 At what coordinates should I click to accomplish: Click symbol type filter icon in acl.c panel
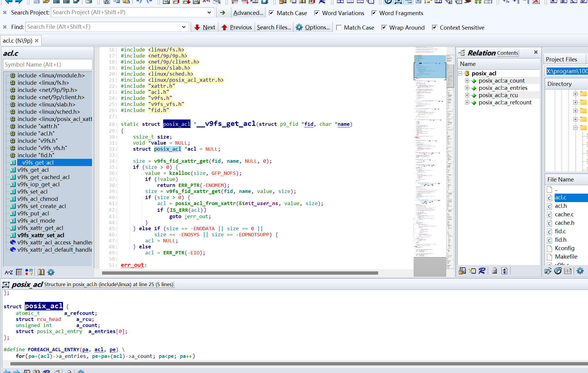(29, 272)
